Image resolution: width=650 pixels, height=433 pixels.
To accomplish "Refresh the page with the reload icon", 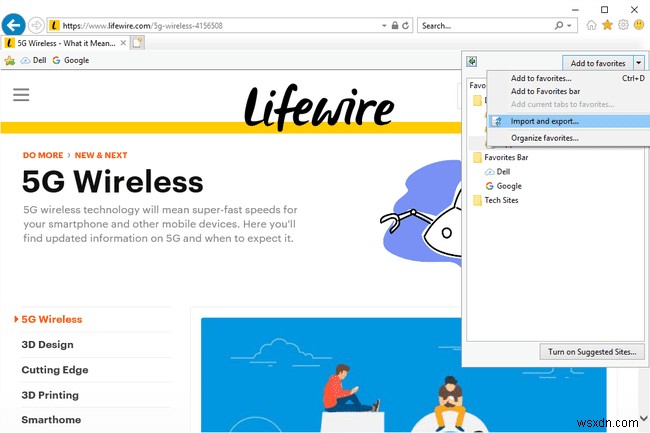I will tap(405, 26).
